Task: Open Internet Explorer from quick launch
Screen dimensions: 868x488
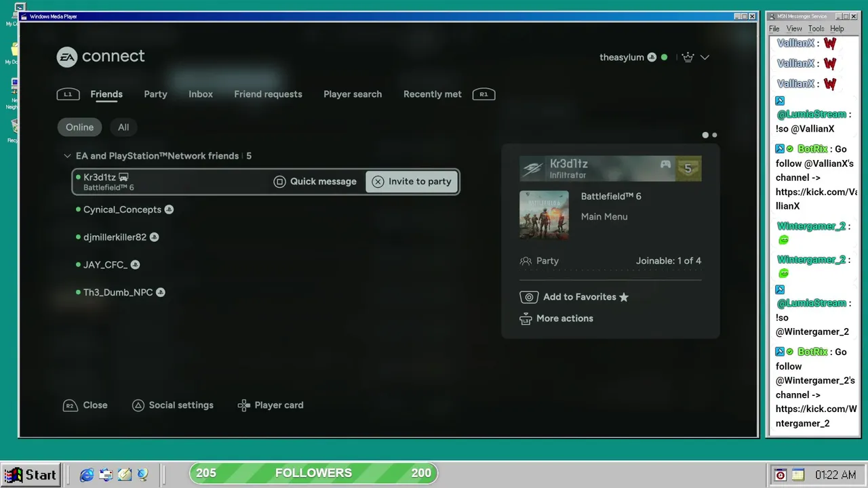Action: 87,475
